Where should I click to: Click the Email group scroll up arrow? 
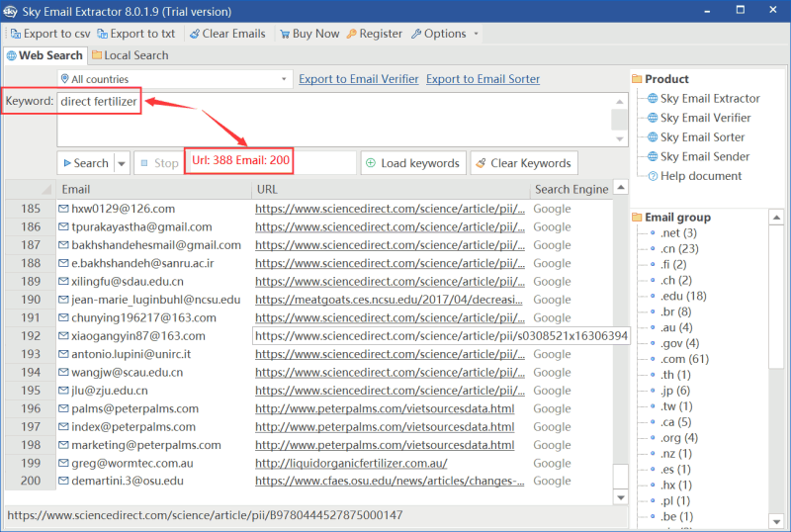tap(776, 218)
